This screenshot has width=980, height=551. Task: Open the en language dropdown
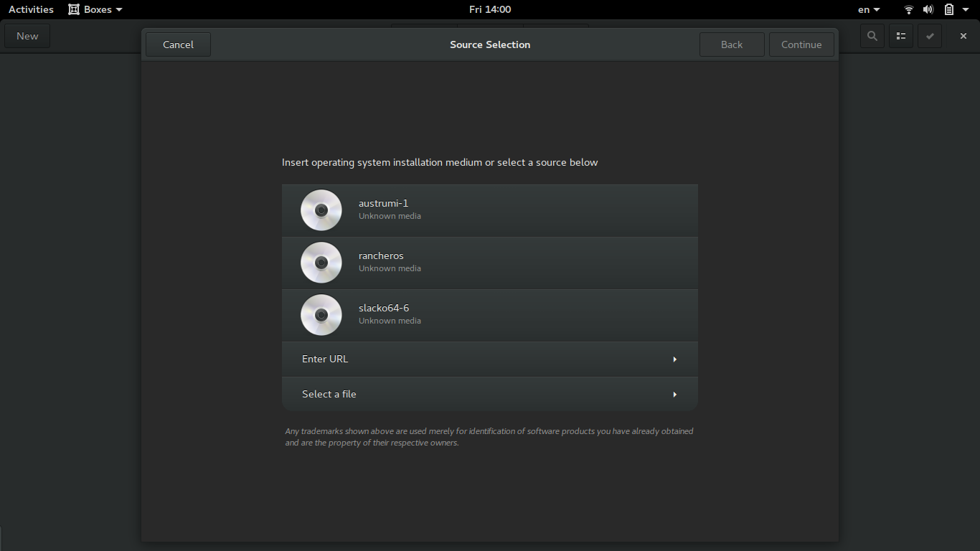[x=869, y=9]
